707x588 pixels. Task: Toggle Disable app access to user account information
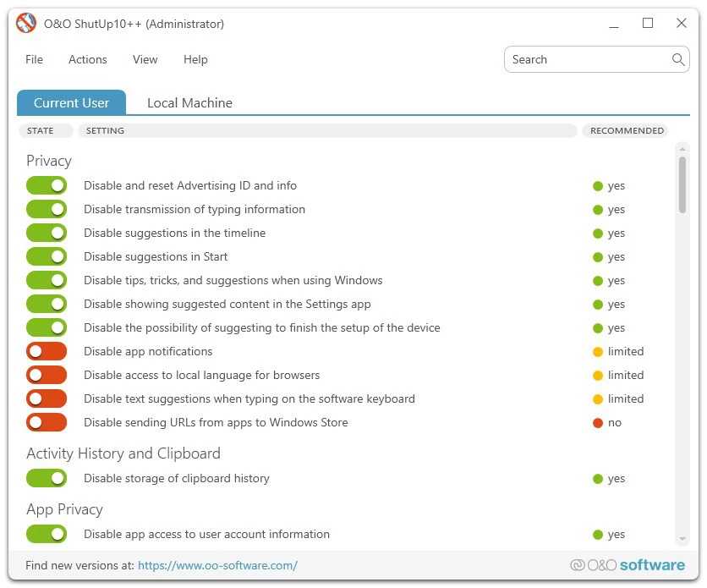tap(47, 535)
